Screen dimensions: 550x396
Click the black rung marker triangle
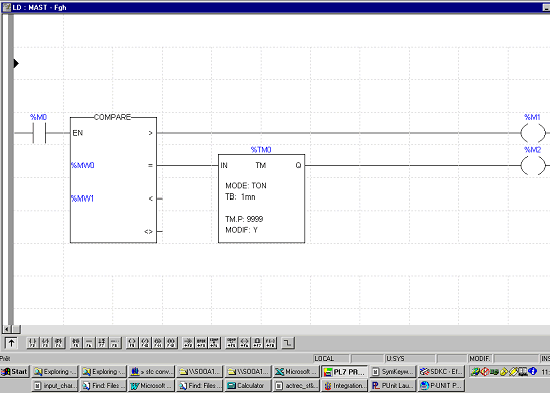click(x=16, y=63)
